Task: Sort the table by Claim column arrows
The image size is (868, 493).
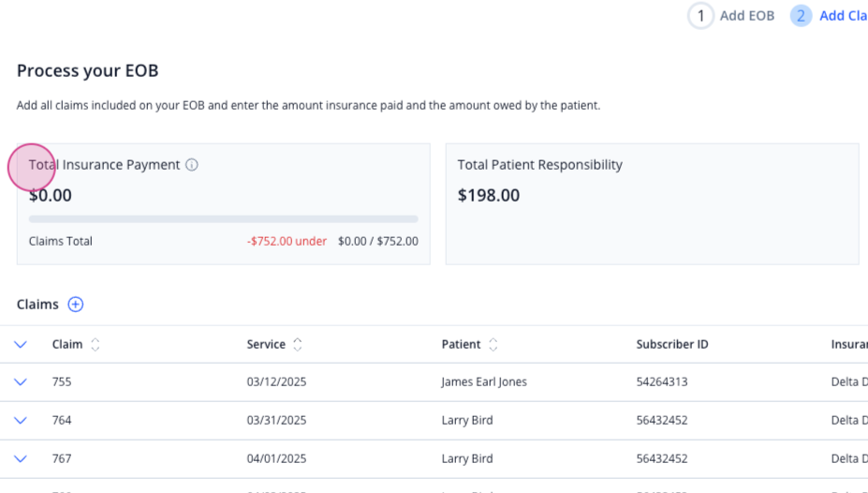Action: [x=96, y=345]
